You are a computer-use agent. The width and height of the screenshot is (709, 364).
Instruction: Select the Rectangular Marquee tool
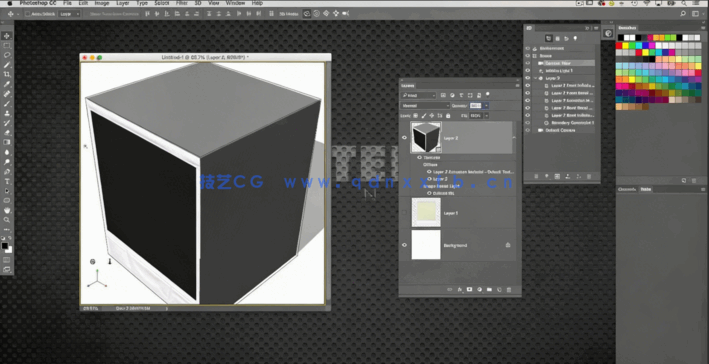[x=7, y=46]
